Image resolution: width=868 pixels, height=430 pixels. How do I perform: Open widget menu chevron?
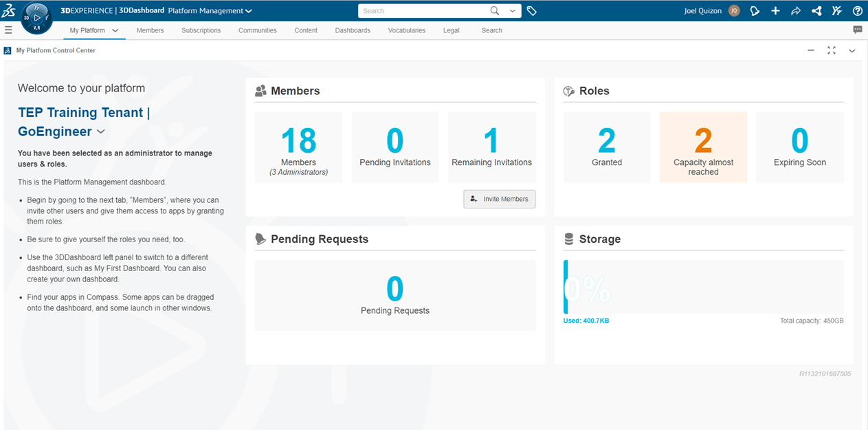[x=852, y=50]
